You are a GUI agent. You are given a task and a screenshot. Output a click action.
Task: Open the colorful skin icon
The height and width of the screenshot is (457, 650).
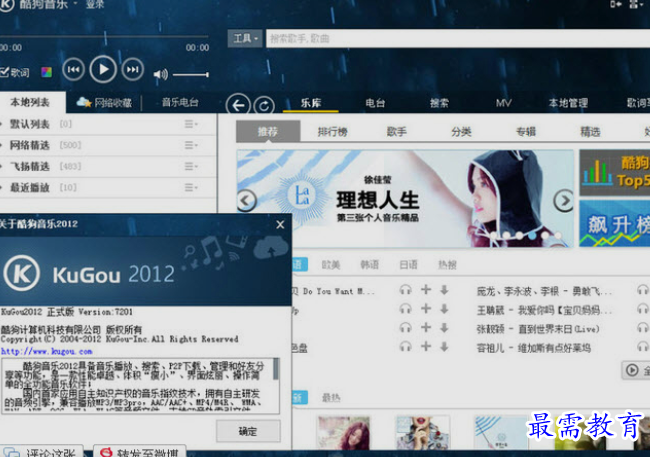coord(46,73)
